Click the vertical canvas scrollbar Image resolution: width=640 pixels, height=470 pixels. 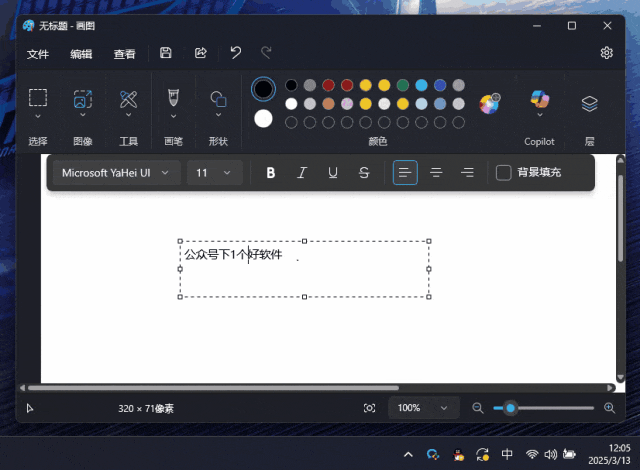[x=620, y=218]
